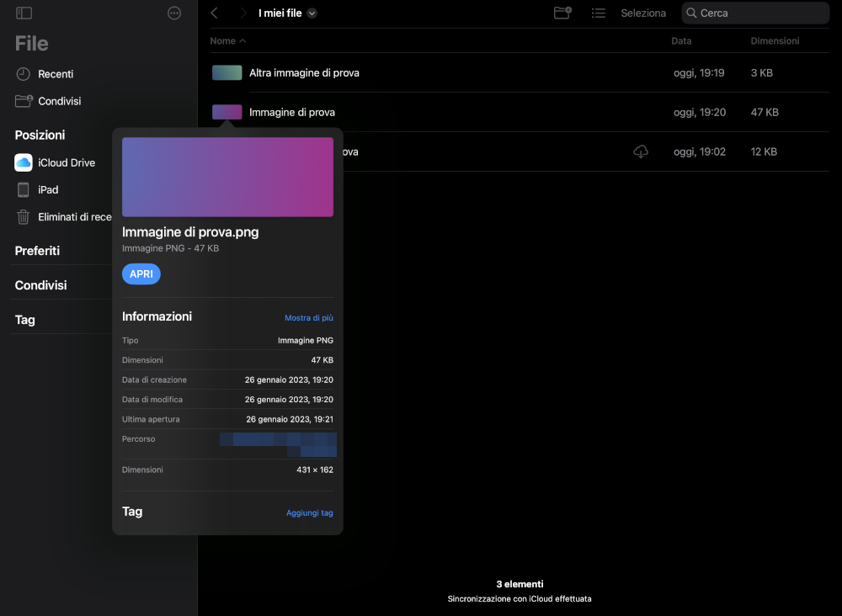842x616 pixels.
Task: Open the ellipsis options in the sidebar
Action: [173, 12]
